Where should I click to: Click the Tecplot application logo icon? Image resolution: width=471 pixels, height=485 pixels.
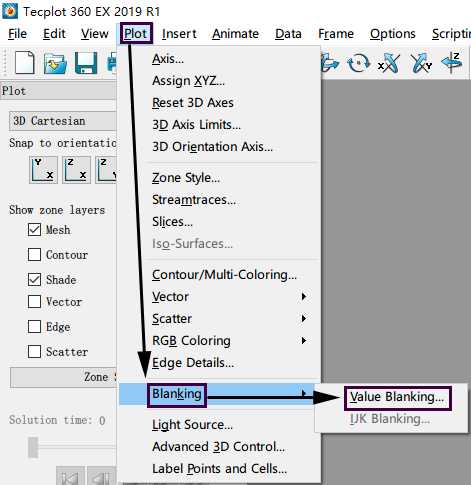click(10, 11)
